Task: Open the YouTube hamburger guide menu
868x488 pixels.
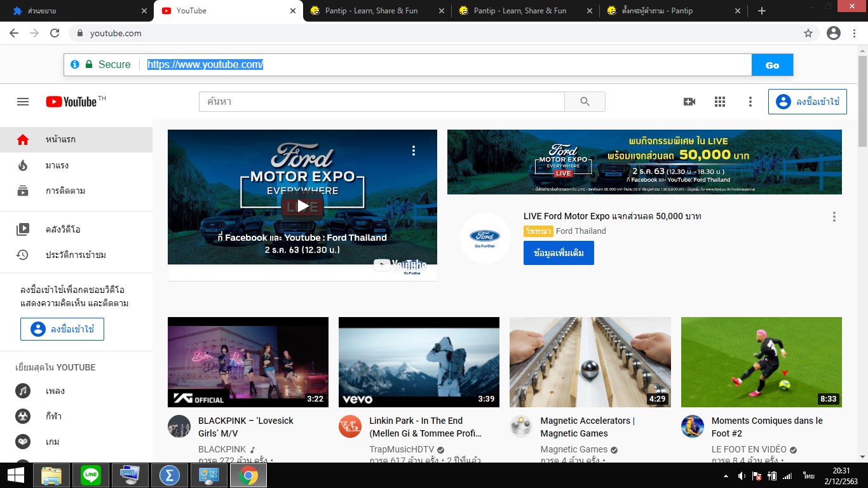Action: 23,102
